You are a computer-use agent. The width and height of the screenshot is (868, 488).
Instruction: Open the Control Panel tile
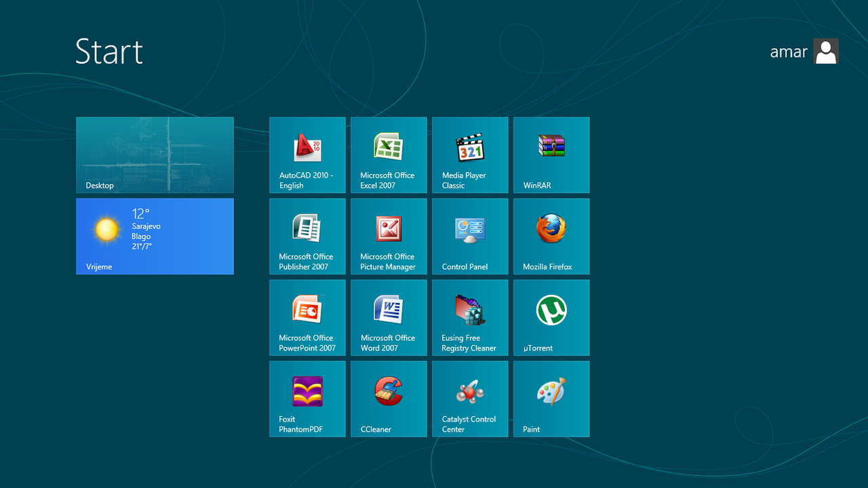pyautogui.click(x=470, y=237)
